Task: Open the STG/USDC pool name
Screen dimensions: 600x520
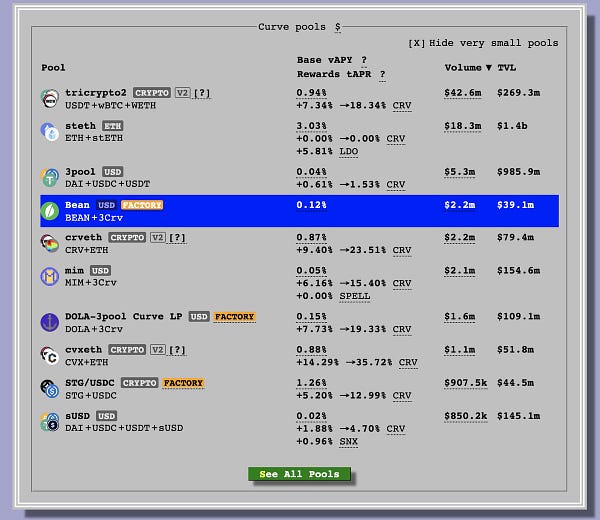Action: 90,383
